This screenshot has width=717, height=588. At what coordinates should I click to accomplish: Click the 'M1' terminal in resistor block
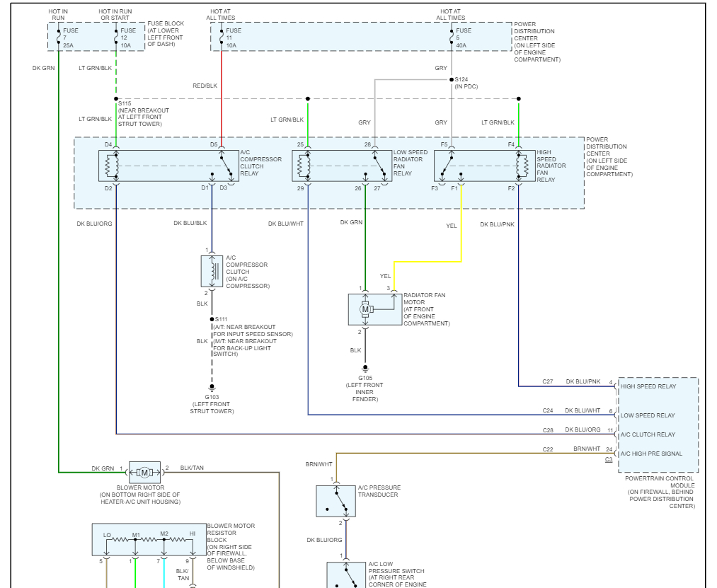pyautogui.click(x=137, y=534)
